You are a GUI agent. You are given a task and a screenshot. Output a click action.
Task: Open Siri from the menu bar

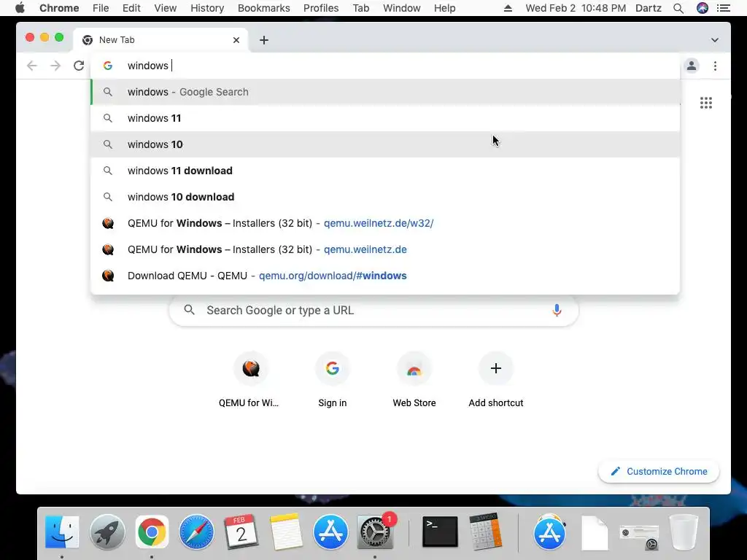703,8
